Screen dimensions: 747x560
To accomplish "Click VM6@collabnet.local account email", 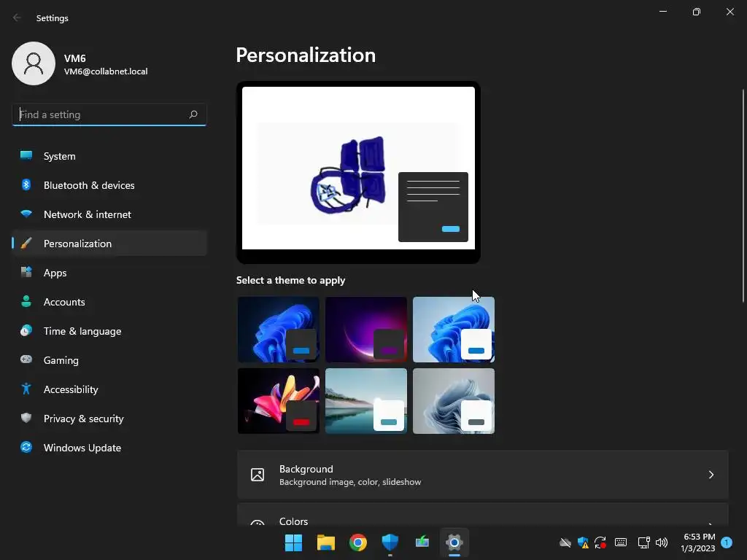I will click(x=106, y=71).
